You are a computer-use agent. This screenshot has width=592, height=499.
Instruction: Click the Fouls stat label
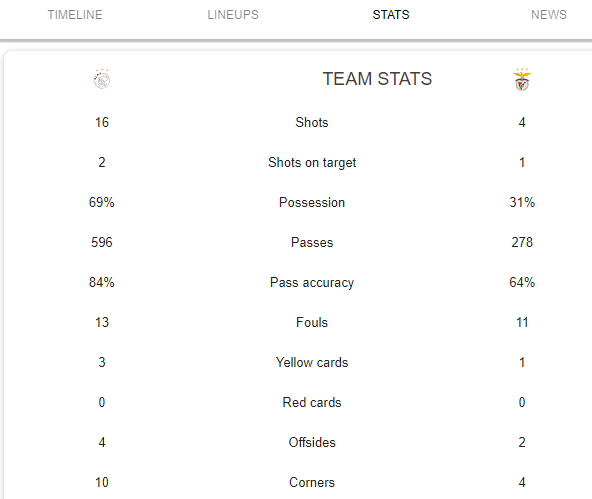pyautogui.click(x=312, y=322)
